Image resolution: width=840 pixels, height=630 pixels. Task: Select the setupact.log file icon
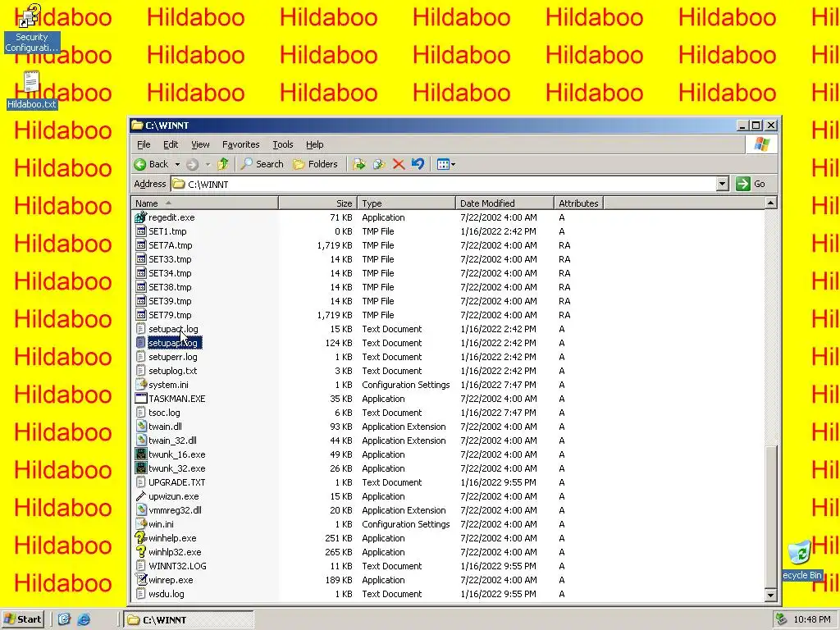click(141, 329)
